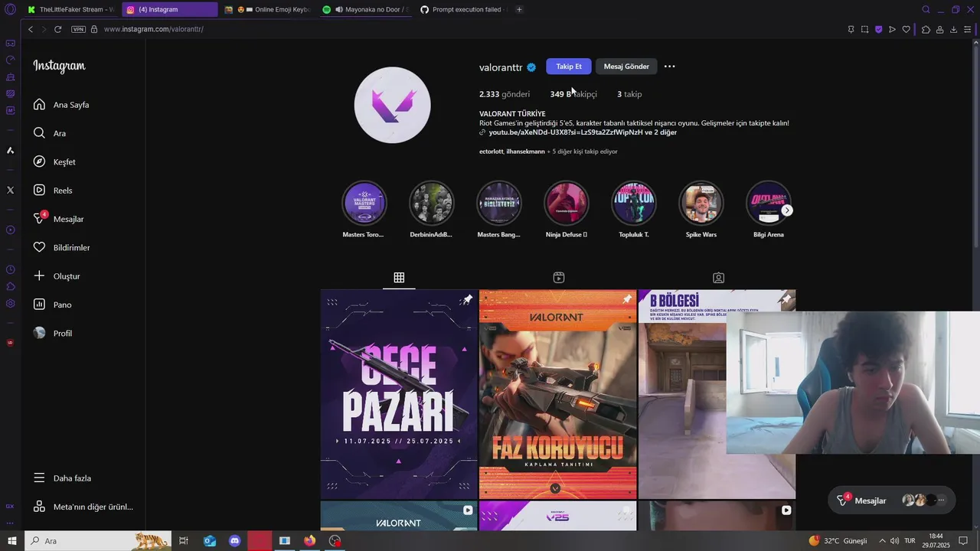Follow valoranttr with Takip Et
The image size is (980, 551).
pos(569,67)
